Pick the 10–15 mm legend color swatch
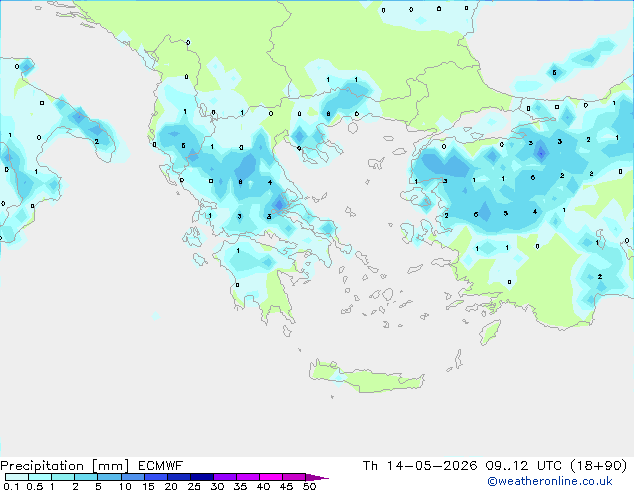This screenshot has height=490, width=634. (x=133, y=477)
